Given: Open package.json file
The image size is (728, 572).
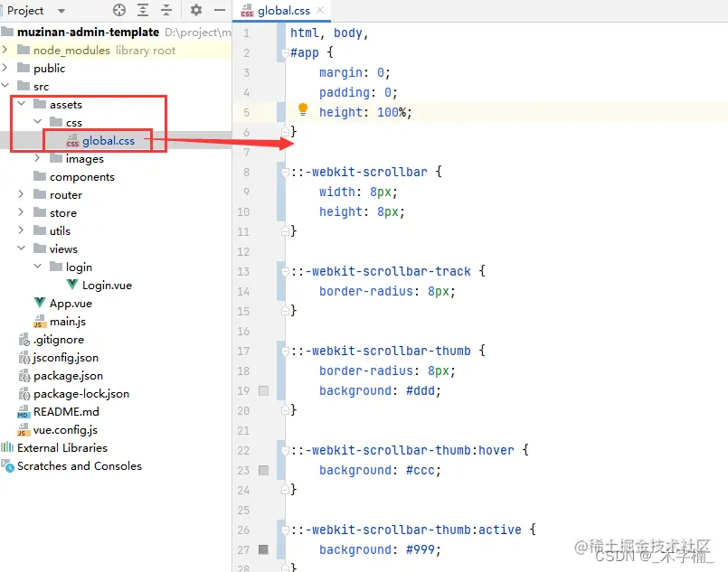Looking at the screenshot, I should click(68, 376).
